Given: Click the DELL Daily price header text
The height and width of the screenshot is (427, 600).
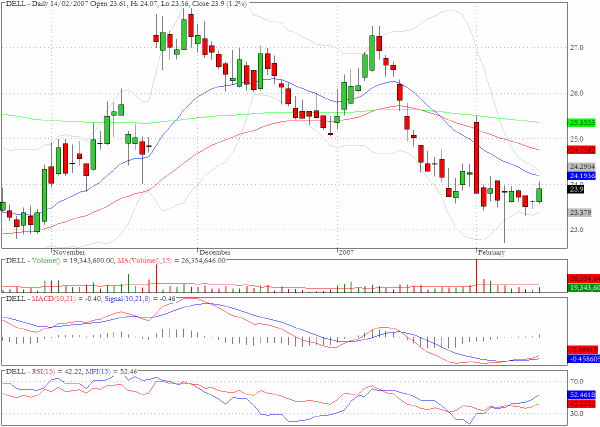Looking at the screenshot, I should 127,3.
